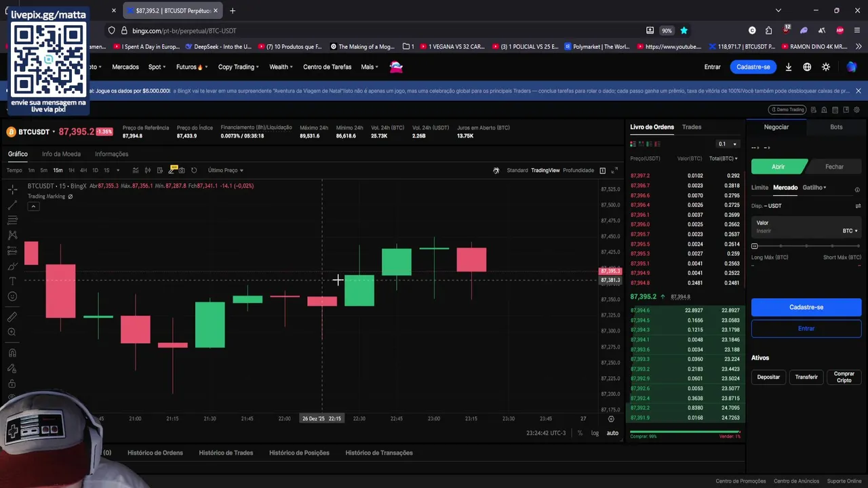Screen dimensions: 868x488
Task: Open the chart settings gear at time axis
Action: [611, 419]
